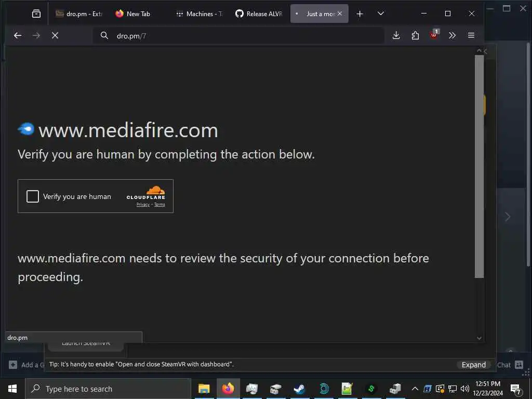This screenshot has height=399, width=532.
Task: Open Chat in the Steam window
Action: pyautogui.click(x=504, y=365)
